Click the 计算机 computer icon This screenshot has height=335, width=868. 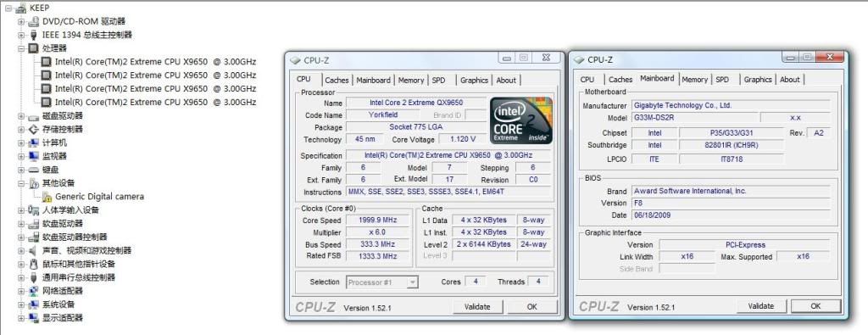pos(34,142)
